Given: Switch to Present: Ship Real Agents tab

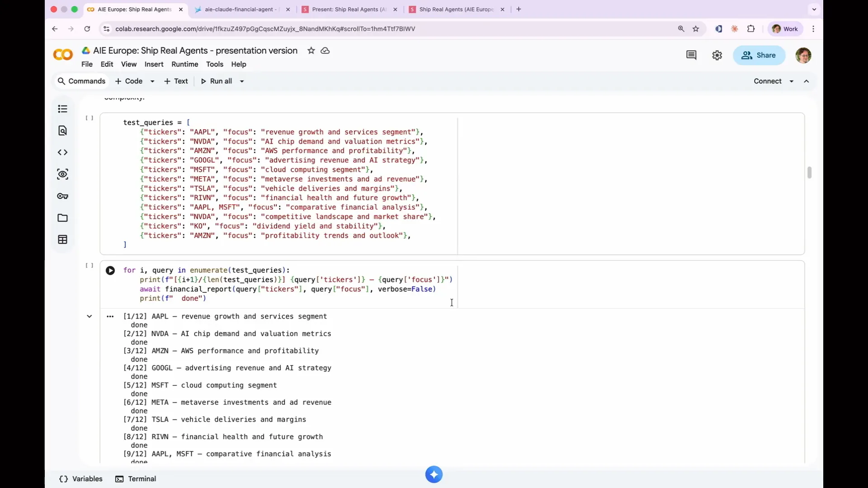Looking at the screenshot, I should pyautogui.click(x=347, y=9).
